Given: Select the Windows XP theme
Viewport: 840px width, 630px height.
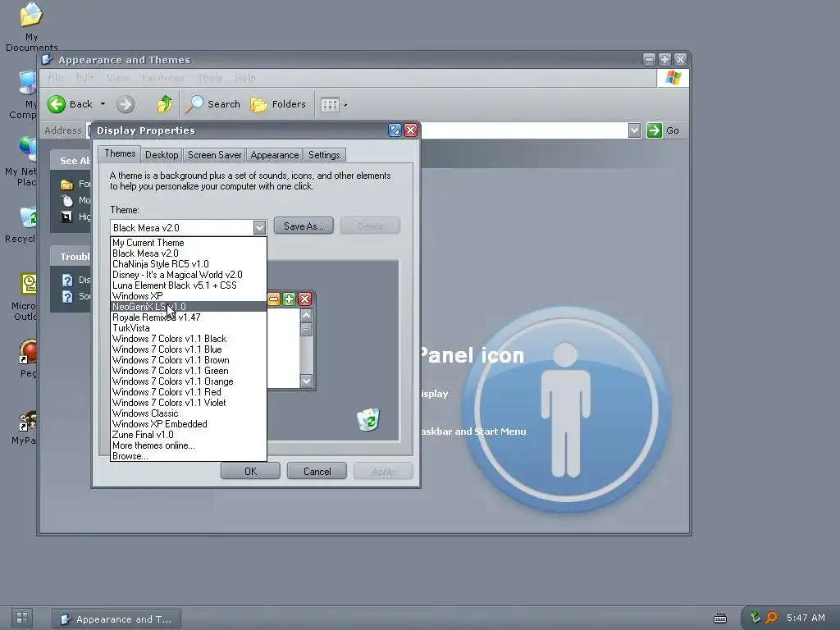Looking at the screenshot, I should click(x=189, y=296).
